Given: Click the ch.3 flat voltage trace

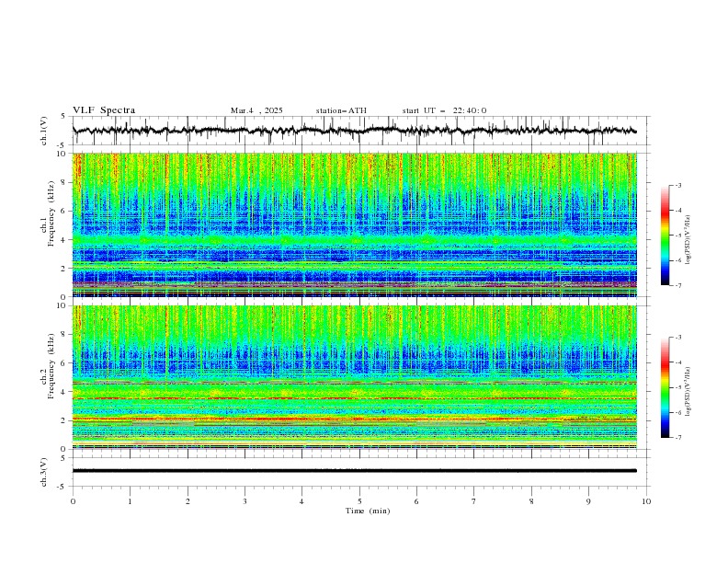Looking at the screenshot, I should click(354, 471).
